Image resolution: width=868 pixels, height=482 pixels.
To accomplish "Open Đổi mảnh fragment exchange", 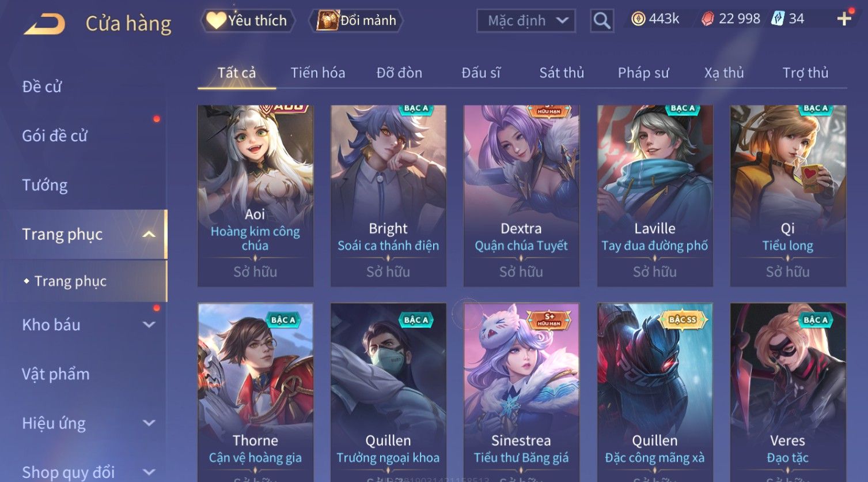I will pos(356,21).
